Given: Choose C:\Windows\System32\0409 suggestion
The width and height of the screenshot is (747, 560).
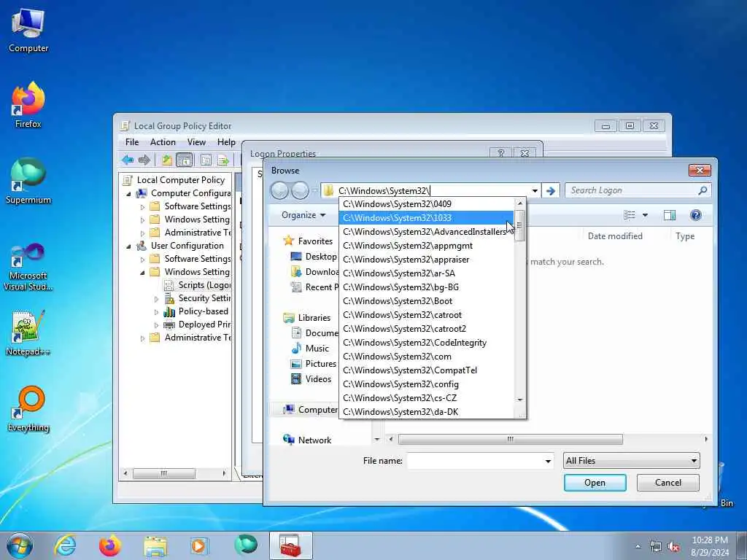Looking at the screenshot, I should point(427,204).
